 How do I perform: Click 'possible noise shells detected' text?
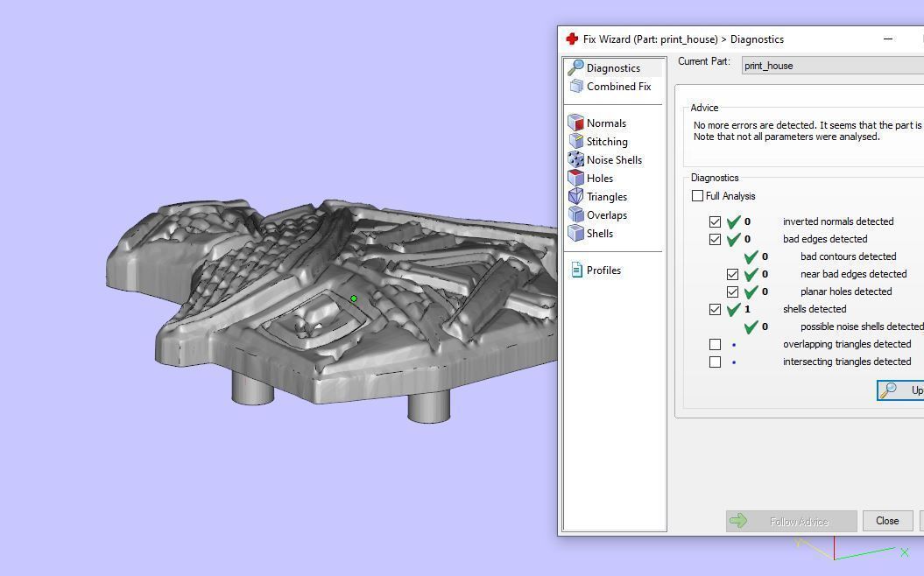pos(862,327)
